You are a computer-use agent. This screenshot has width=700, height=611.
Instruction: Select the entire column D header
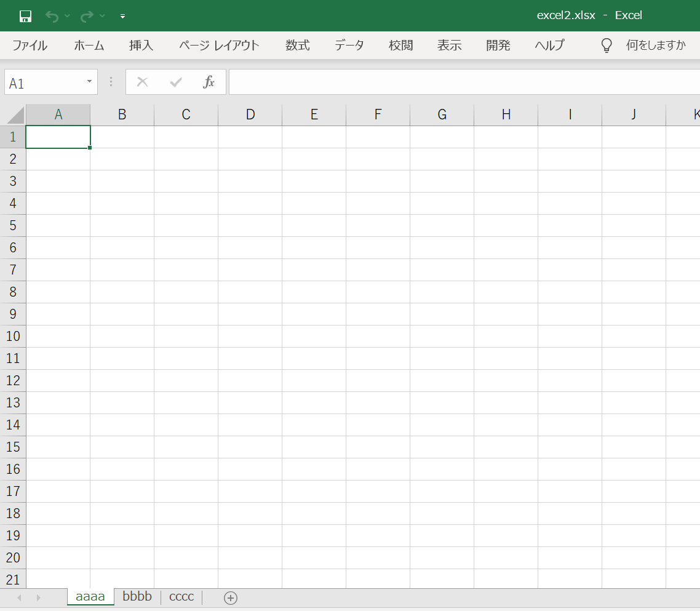[x=250, y=114]
